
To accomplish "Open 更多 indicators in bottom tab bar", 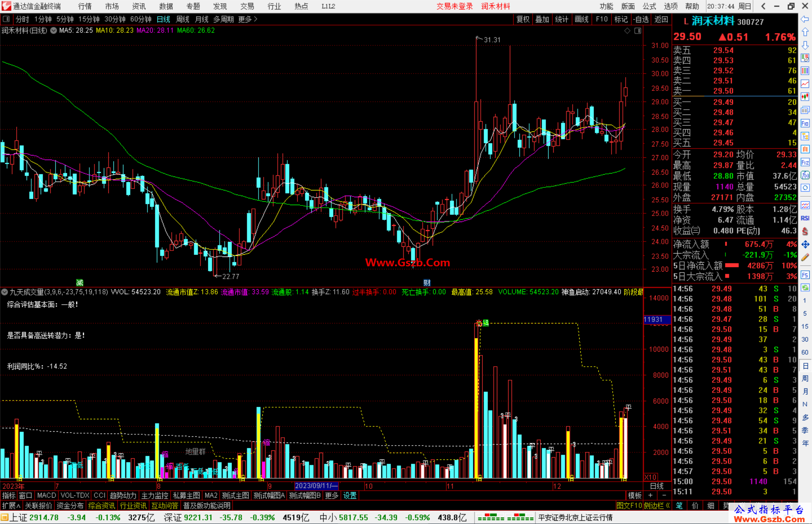I will click(x=332, y=496).
